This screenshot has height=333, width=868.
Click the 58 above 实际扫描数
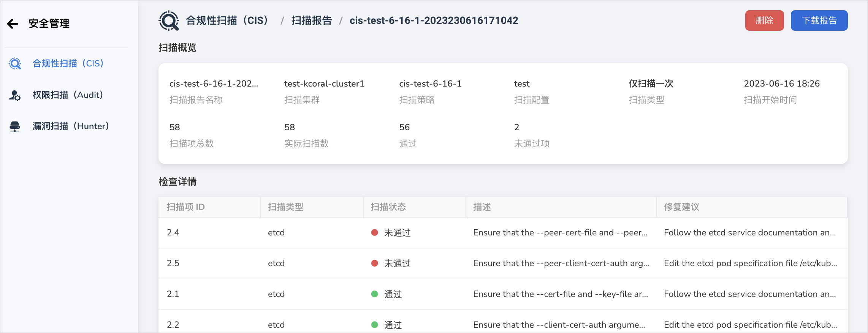[290, 127]
